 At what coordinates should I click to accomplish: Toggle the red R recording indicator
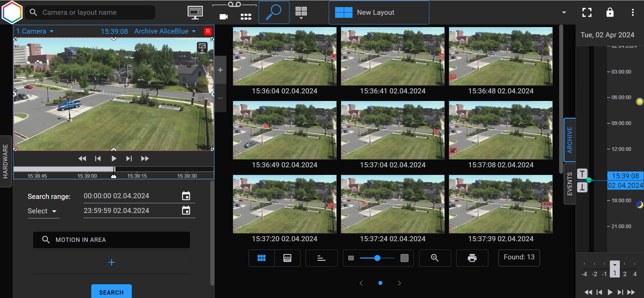(208, 31)
